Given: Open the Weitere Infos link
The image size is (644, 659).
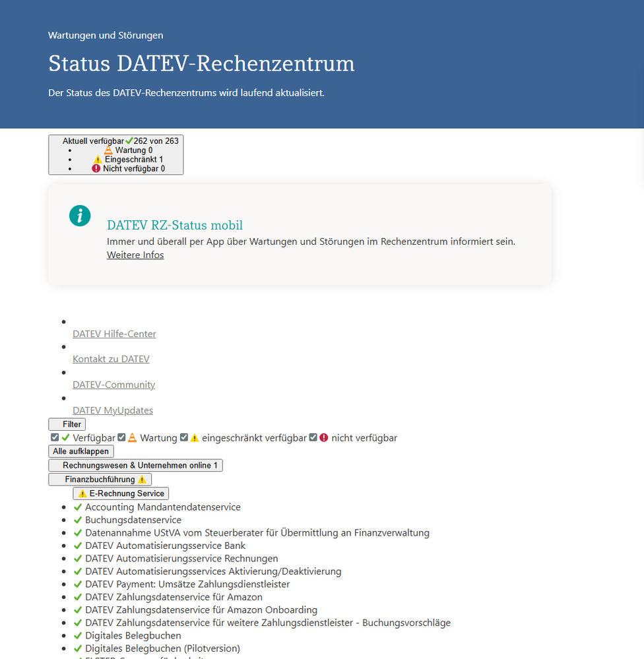Looking at the screenshot, I should pyautogui.click(x=135, y=255).
